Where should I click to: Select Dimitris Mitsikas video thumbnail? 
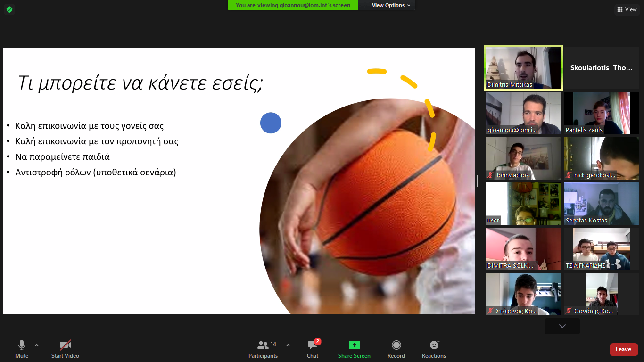click(x=523, y=68)
